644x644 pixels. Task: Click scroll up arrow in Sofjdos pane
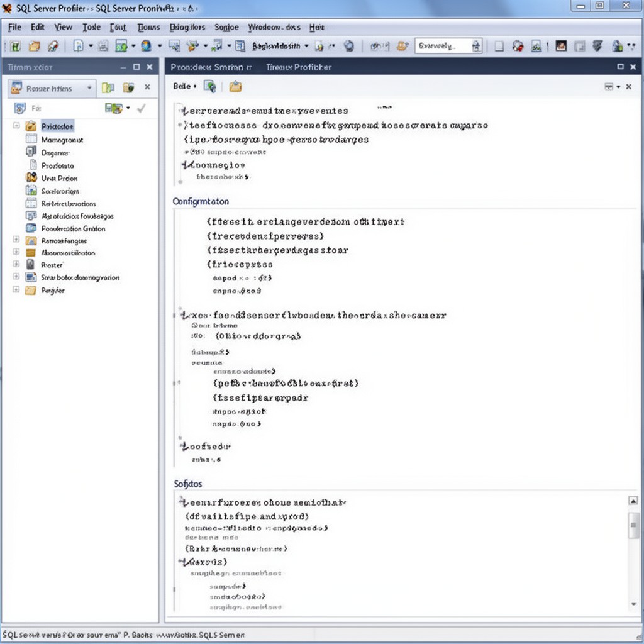[633, 501]
